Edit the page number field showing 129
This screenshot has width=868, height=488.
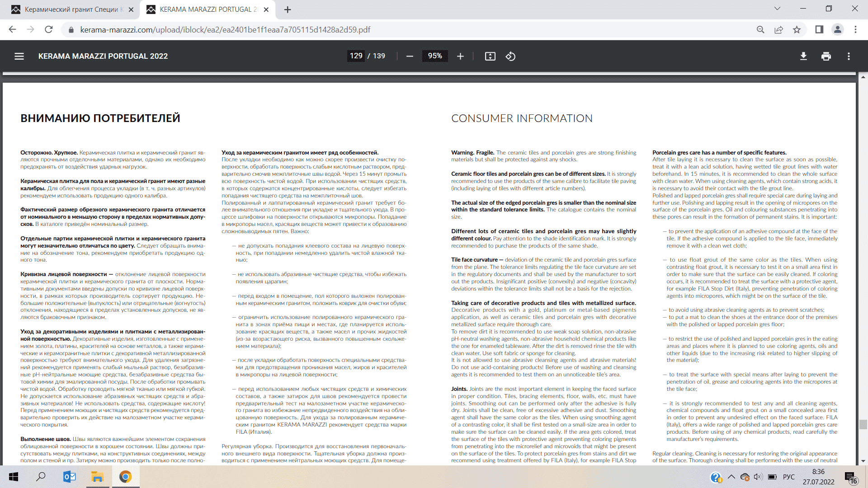point(356,56)
